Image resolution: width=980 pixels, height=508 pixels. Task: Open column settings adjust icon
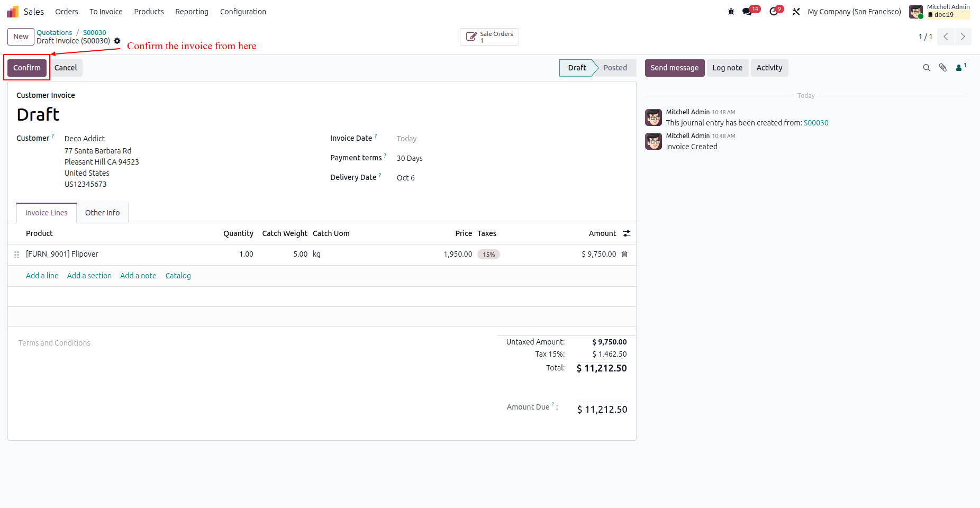coord(627,233)
